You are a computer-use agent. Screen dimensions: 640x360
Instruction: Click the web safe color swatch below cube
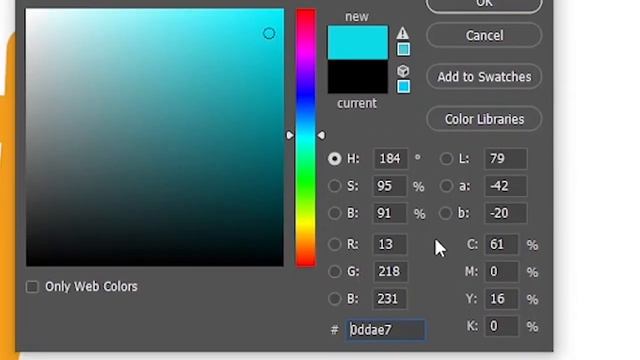404,87
